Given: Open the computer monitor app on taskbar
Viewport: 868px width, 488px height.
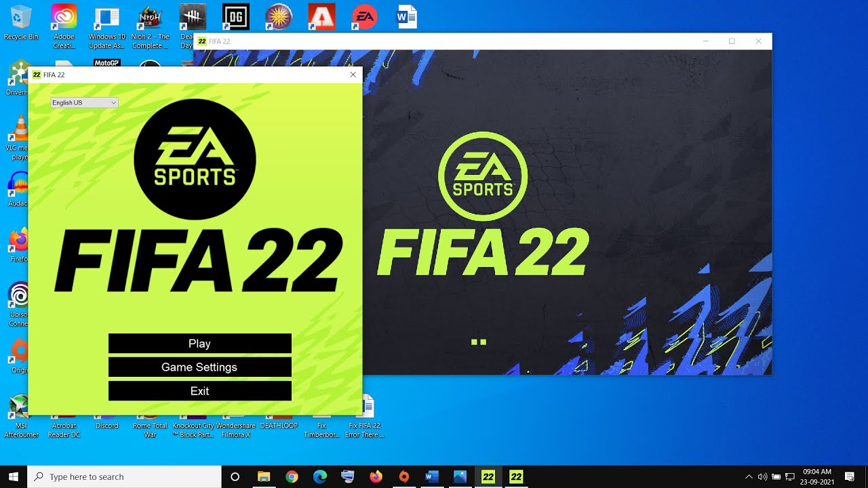Looking at the screenshot, I should click(348, 476).
